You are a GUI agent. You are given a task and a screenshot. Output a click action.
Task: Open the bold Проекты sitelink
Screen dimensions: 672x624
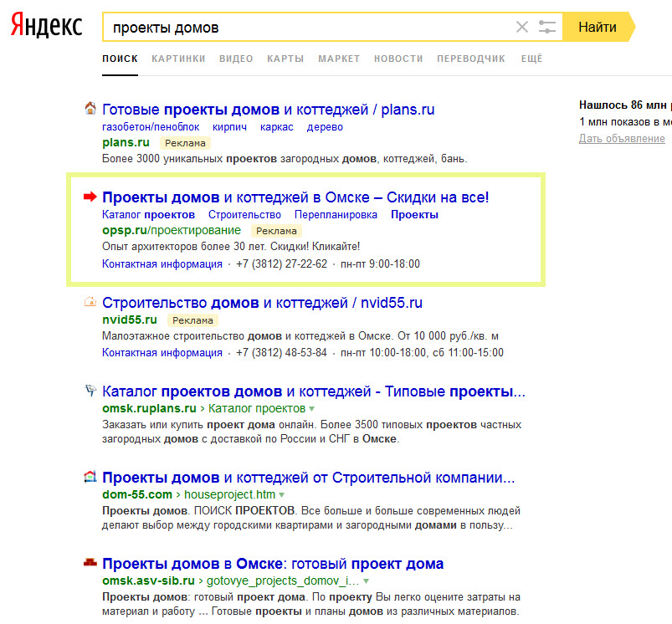[414, 215]
